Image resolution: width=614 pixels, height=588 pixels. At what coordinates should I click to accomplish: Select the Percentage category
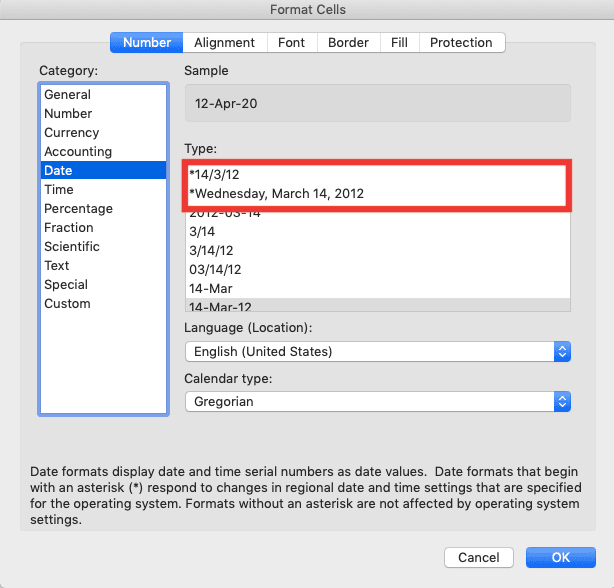click(103, 208)
